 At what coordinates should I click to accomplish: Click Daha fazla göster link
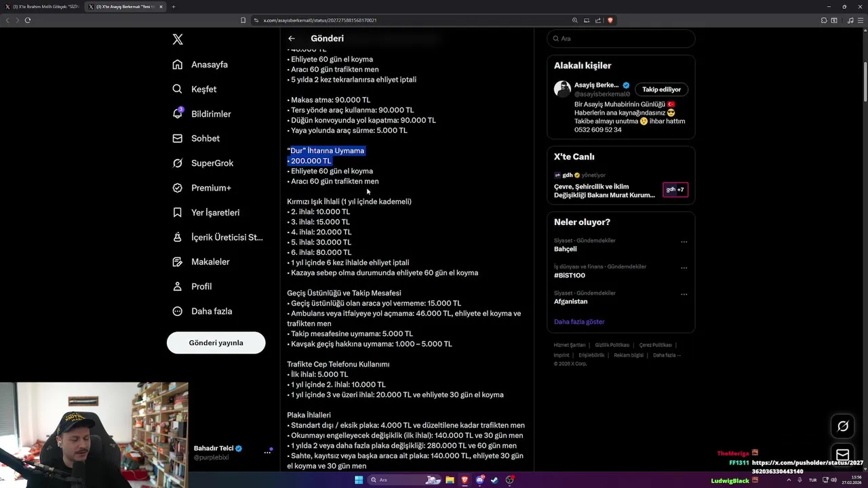[x=579, y=322]
